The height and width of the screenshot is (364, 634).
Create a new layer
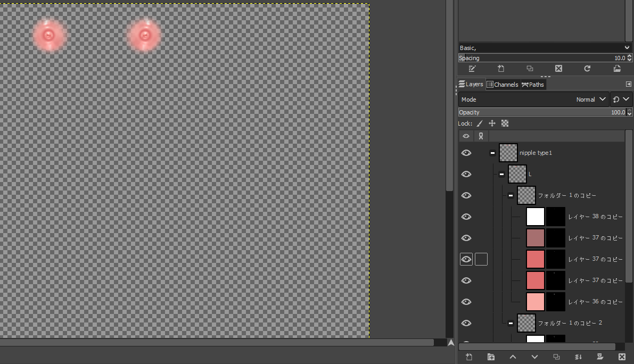(469, 357)
